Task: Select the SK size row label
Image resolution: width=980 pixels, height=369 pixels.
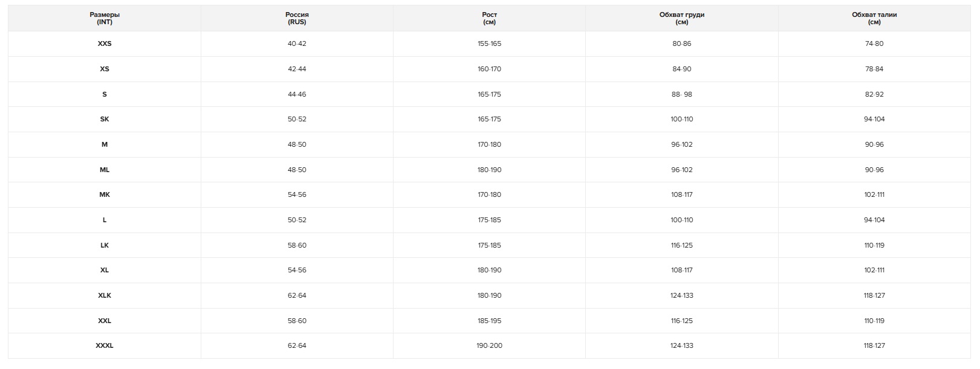Action: pyautogui.click(x=105, y=119)
